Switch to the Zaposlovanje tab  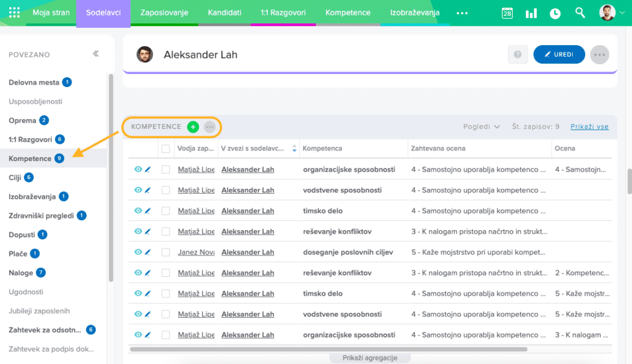point(164,13)
